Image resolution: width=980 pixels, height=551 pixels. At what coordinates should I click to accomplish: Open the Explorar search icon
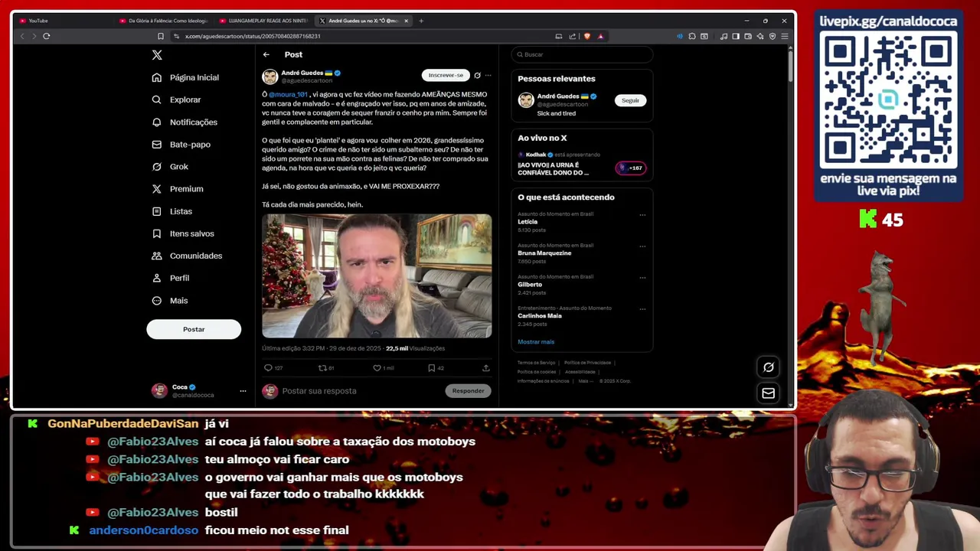[x=157, y=99]
